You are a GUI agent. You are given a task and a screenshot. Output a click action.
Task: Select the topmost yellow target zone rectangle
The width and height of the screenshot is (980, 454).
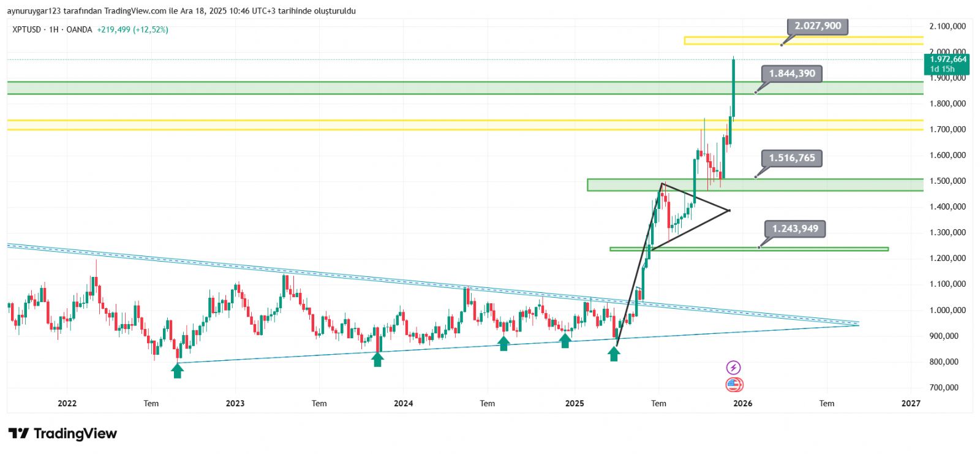[x=802, y=40]
